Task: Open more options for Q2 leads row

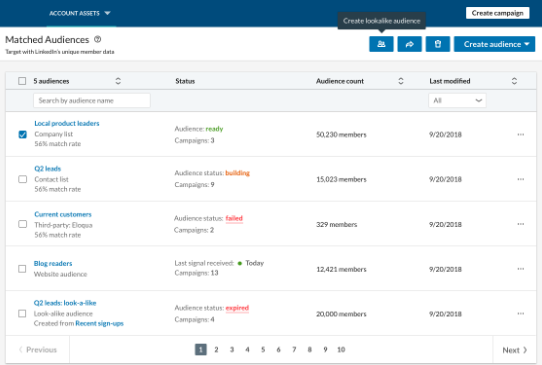Action: (521, 179)
